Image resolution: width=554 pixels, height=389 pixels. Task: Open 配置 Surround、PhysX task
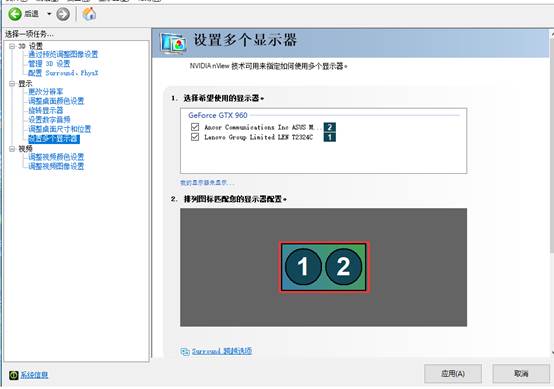[63, 73]
